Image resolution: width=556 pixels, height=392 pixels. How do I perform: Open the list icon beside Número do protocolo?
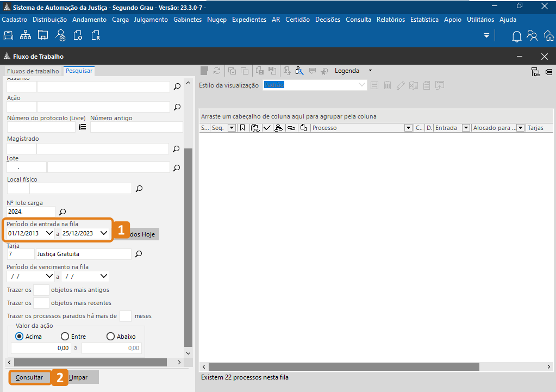(x=82, y=127)
